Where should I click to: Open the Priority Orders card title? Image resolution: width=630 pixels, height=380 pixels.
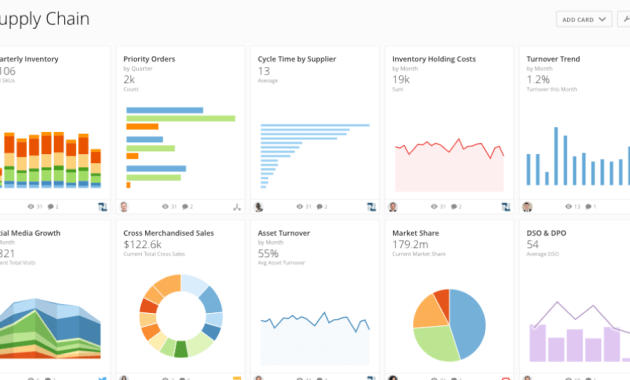point(149,59)
